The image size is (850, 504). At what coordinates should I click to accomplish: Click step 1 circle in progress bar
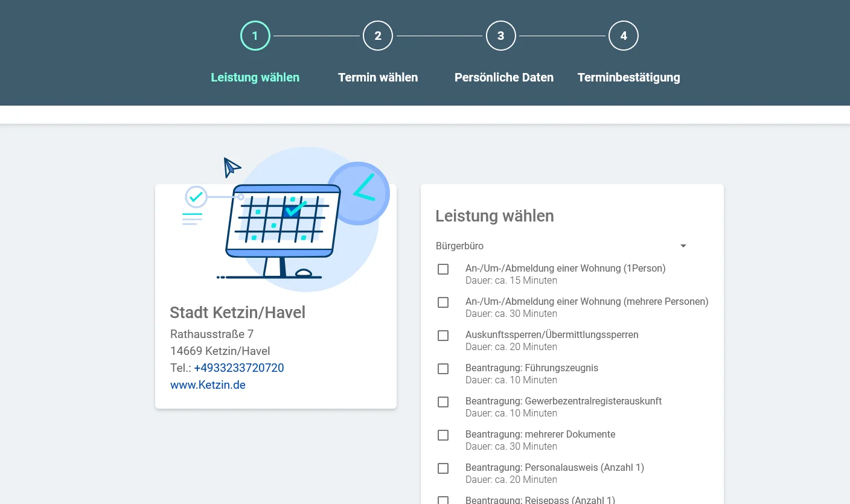pyautogui.click(x=255, y=36)
